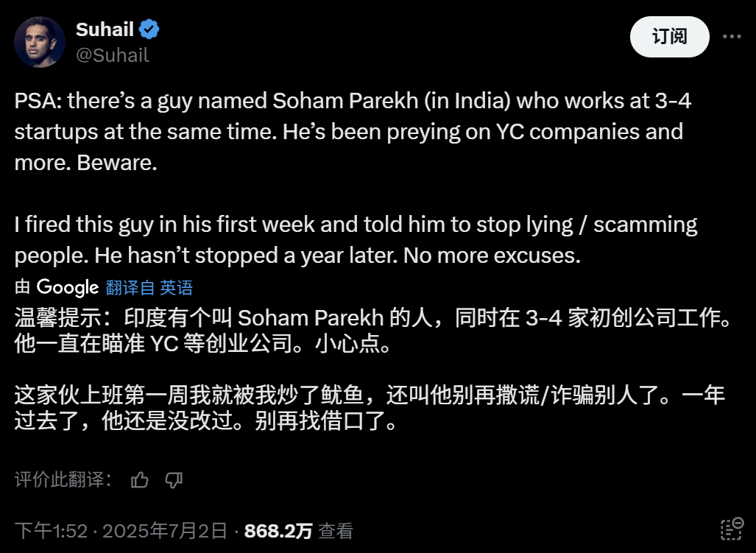The height and width of the screenshot is (553, 756).
Task: Click the translated paragraph starting 这家伙上班
Action: pos(368,409)
